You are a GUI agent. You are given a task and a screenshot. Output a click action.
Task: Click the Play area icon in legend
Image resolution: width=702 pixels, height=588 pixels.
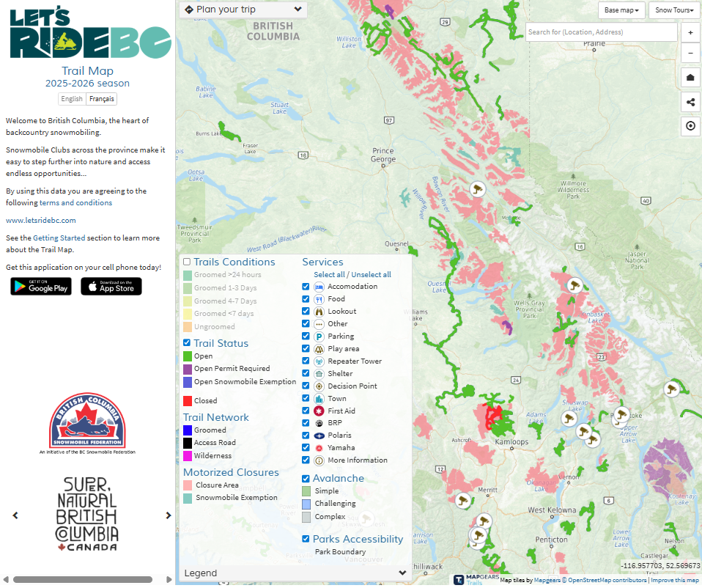319,349
